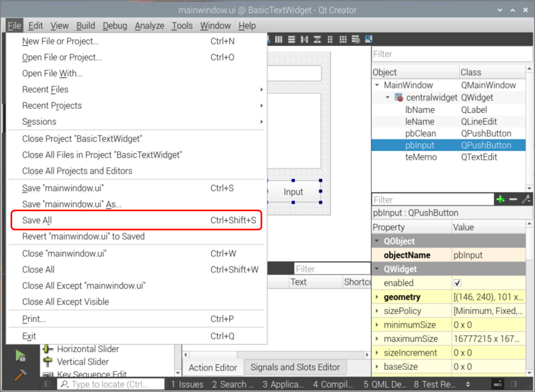Choose Save All menu entry
Image resolution: width=535 pixels, height=392 pixels.
pos(137,220)
